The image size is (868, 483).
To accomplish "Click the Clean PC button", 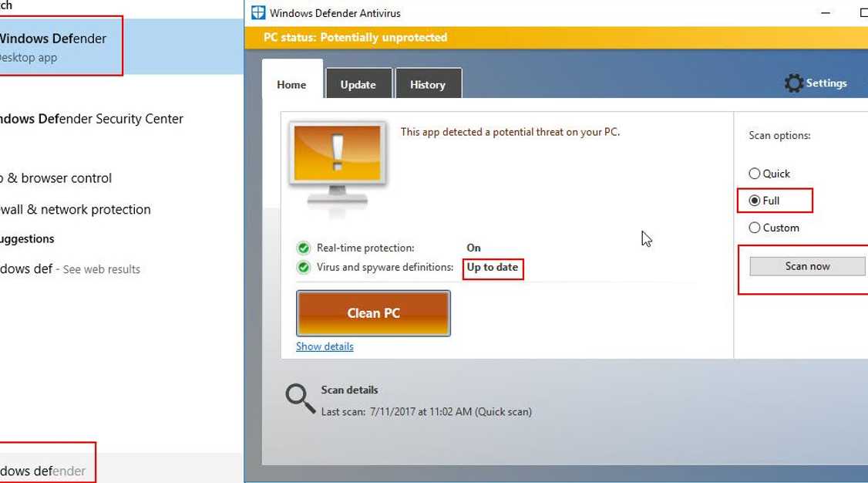I will (373, 312).
